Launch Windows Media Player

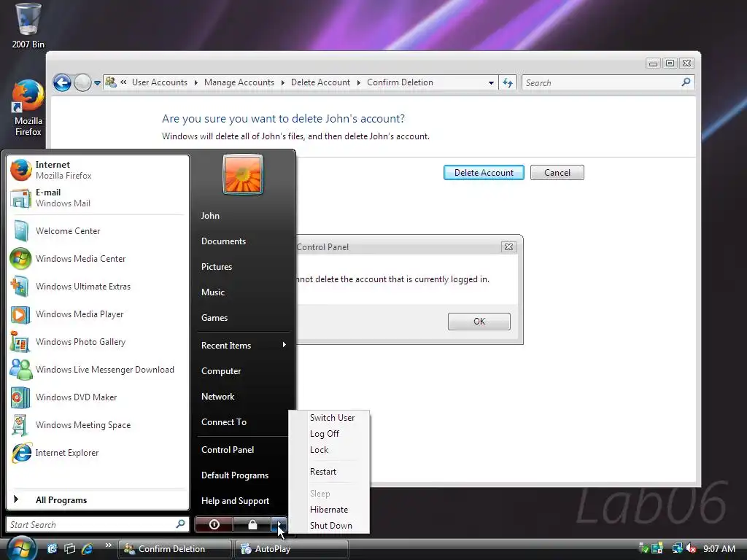point(98,314)
